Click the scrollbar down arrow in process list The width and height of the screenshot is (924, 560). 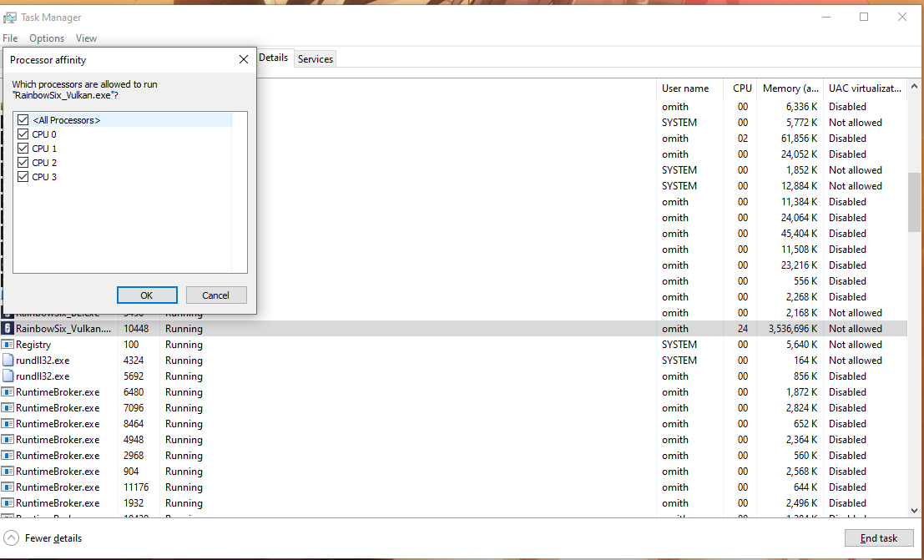coord(914,511)
